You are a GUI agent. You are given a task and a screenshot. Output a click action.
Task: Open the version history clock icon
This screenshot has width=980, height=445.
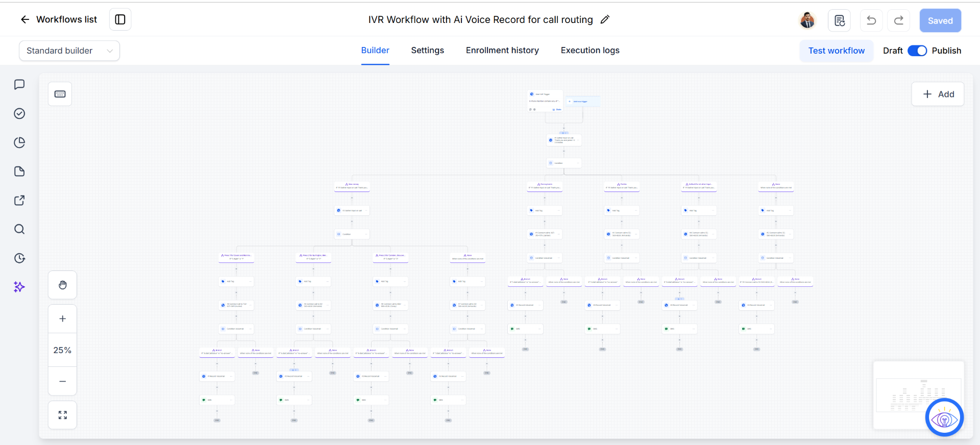19,258
